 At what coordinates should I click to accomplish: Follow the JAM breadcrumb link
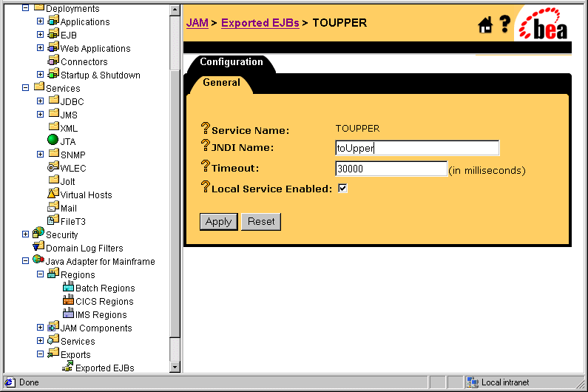(197, 23)
